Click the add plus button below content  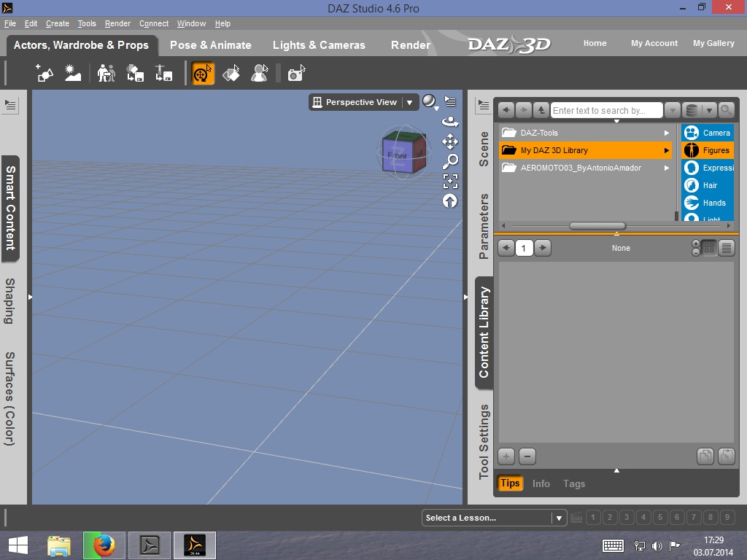506,456
